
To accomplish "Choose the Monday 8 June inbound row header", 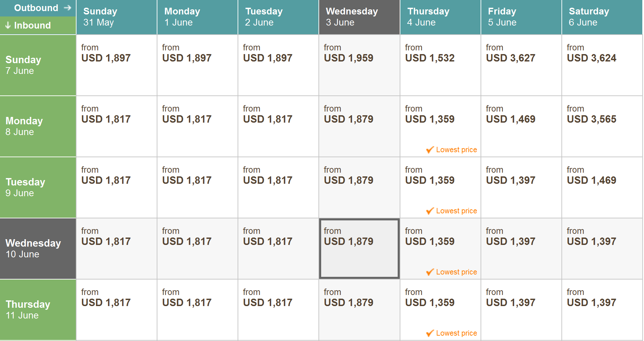I will click(x=38, y=126).
